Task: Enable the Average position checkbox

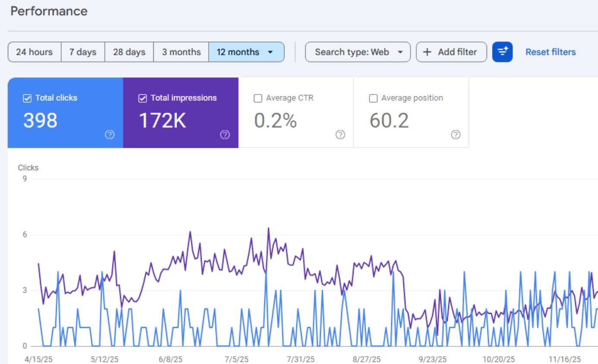Action: (x=373, y=98)
